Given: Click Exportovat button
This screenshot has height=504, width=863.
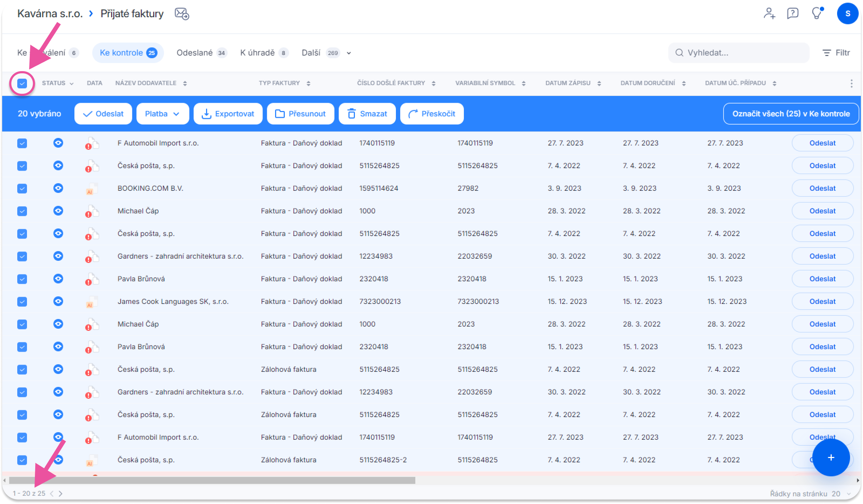Looking at the screenshot, I should click(x=228, y=114).
